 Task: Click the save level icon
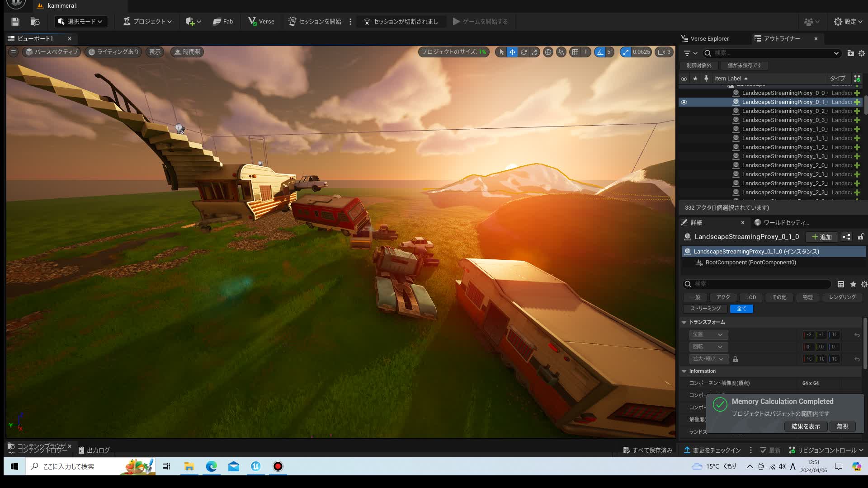click(x=15, y=21)
